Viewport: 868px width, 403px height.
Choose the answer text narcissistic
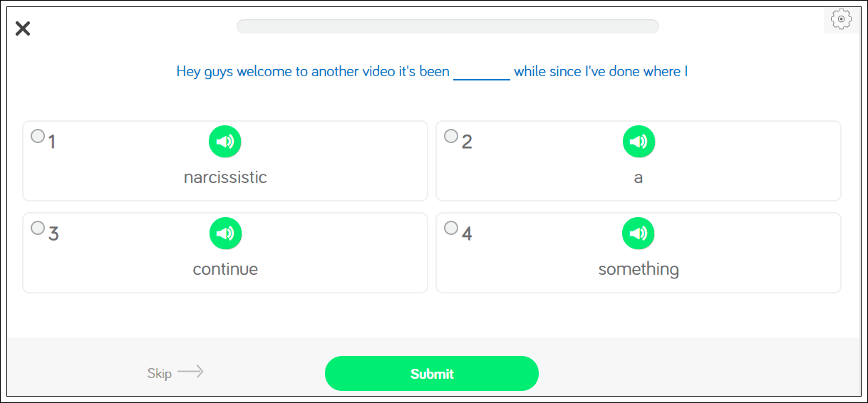(x=225, y=177)
